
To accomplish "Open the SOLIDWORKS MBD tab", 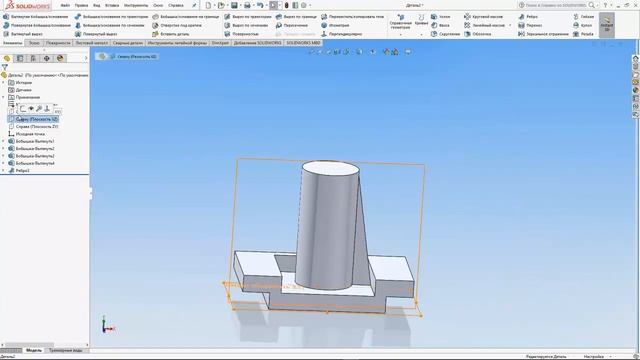I will (304, 43).
